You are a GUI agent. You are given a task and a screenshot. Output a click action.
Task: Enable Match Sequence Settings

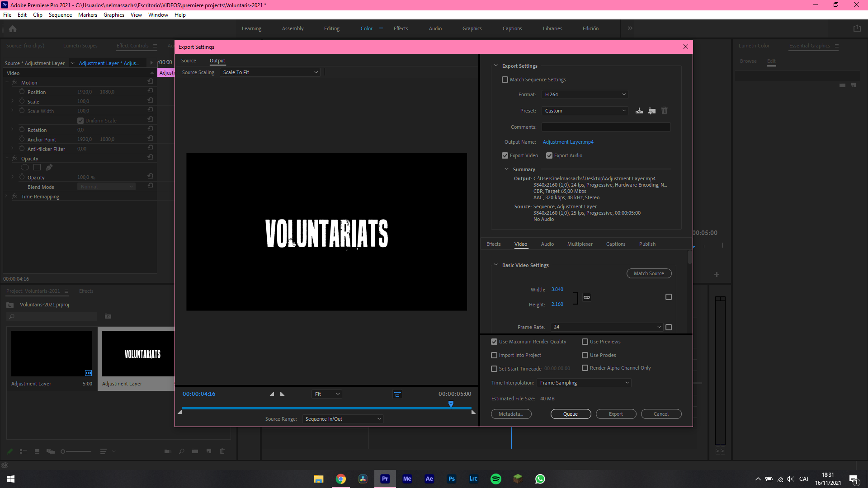[505, 79]
